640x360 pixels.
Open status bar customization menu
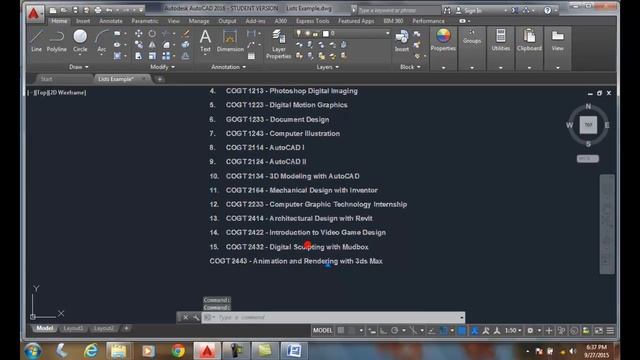610,331
